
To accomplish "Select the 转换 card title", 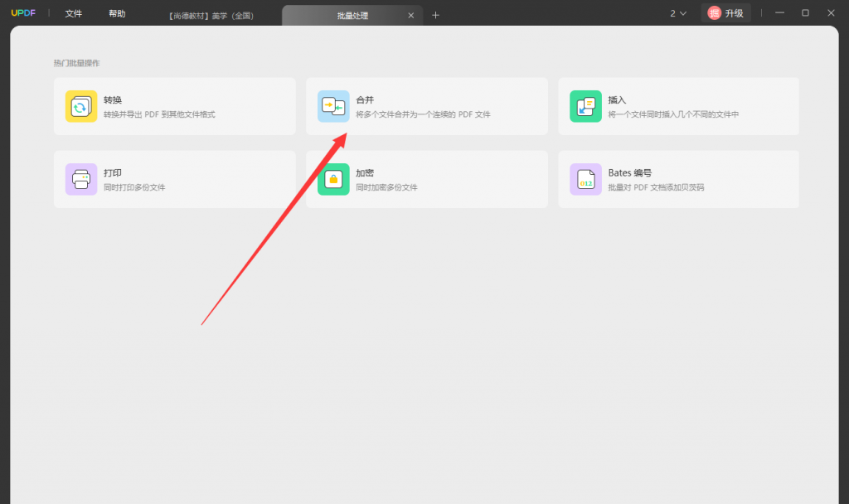I will 113,100.
